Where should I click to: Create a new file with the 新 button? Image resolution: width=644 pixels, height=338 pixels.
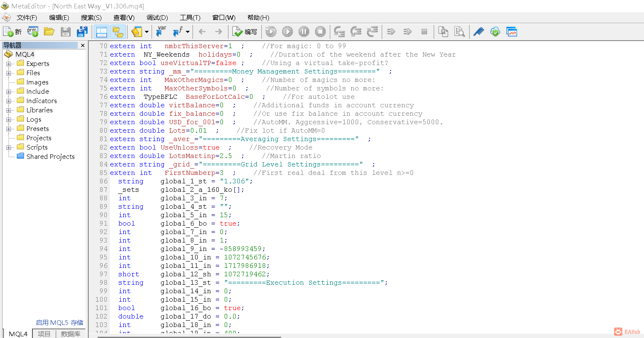pyautogui.click(x=12, y=32)
